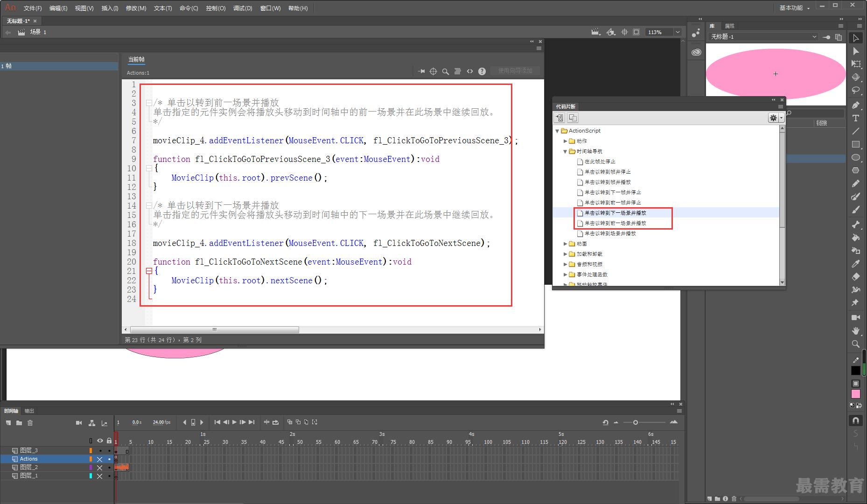Select the Camera tool in tools panel
The image size is (867, 504).
(856, 317)
